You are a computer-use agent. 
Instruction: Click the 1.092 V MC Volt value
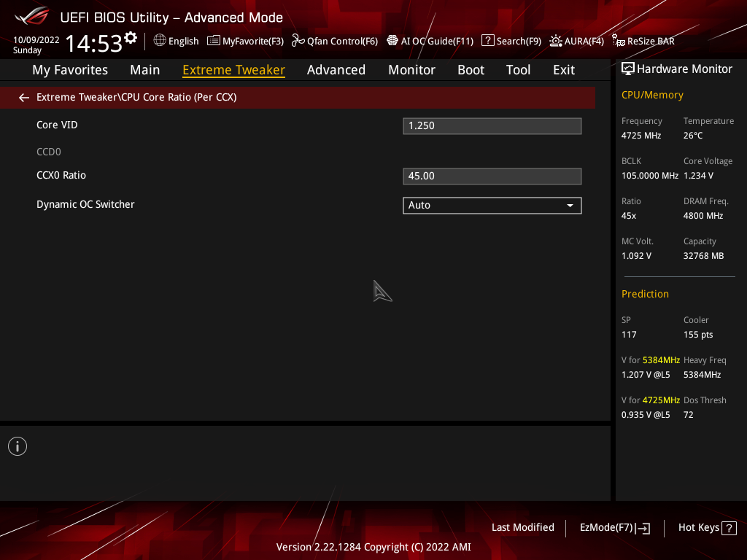[x=636, y=256]
